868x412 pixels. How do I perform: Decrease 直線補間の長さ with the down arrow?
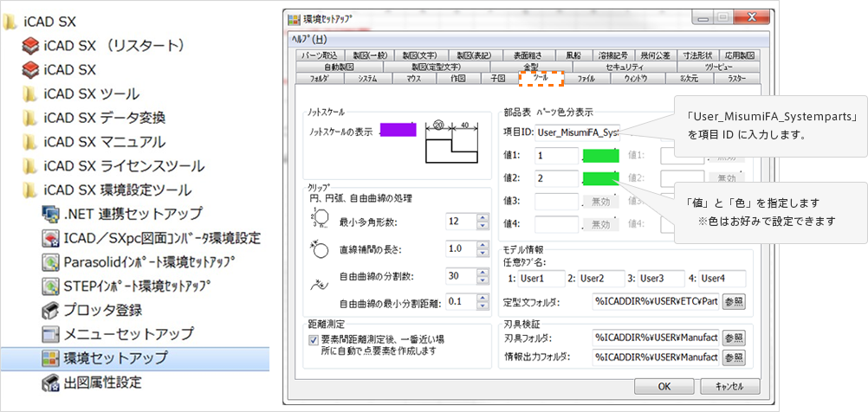(483, 253)
